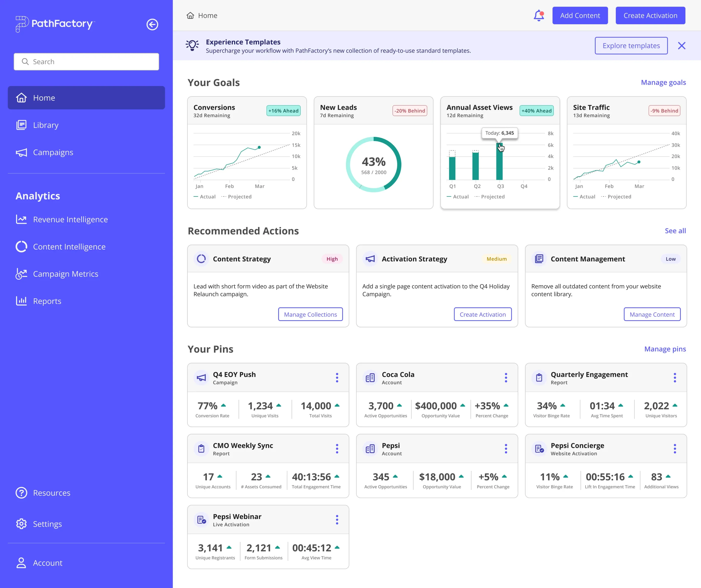Click the 40:13:56 Total Engagement Time value

pyautogui.click(x=311, y=477)
